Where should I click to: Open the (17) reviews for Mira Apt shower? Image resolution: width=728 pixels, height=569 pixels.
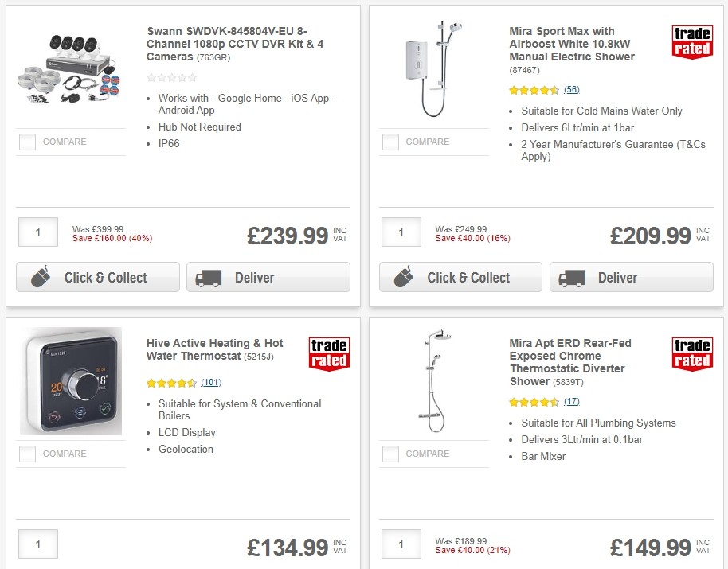570,401
